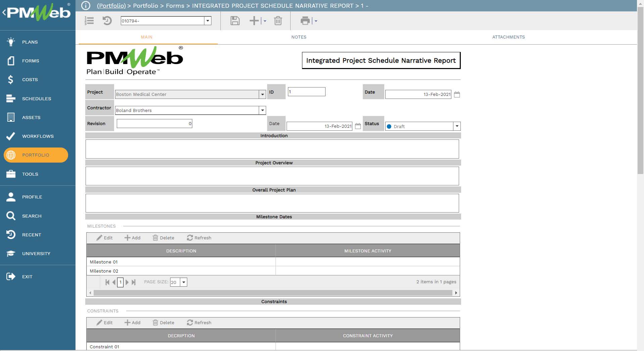The width and height of the screenshot is (644, 351).
Task: Select the Constraint 01 row
Action: click(x=273, y=347)
